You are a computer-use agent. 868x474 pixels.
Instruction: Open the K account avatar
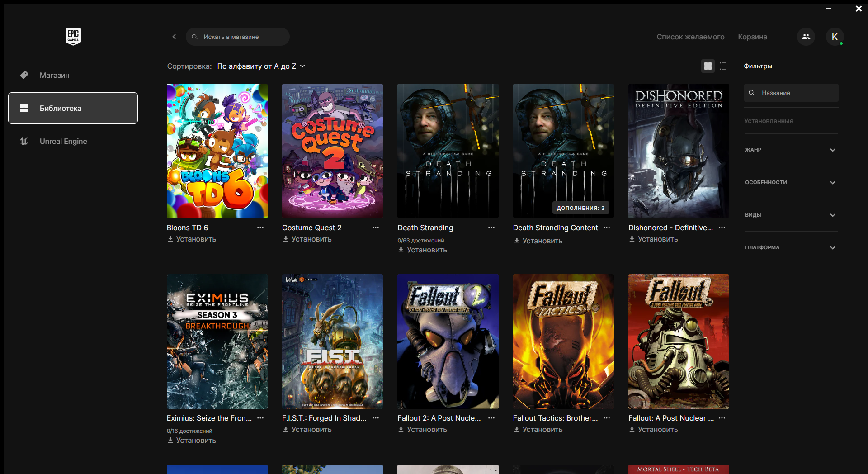[835, 37]
